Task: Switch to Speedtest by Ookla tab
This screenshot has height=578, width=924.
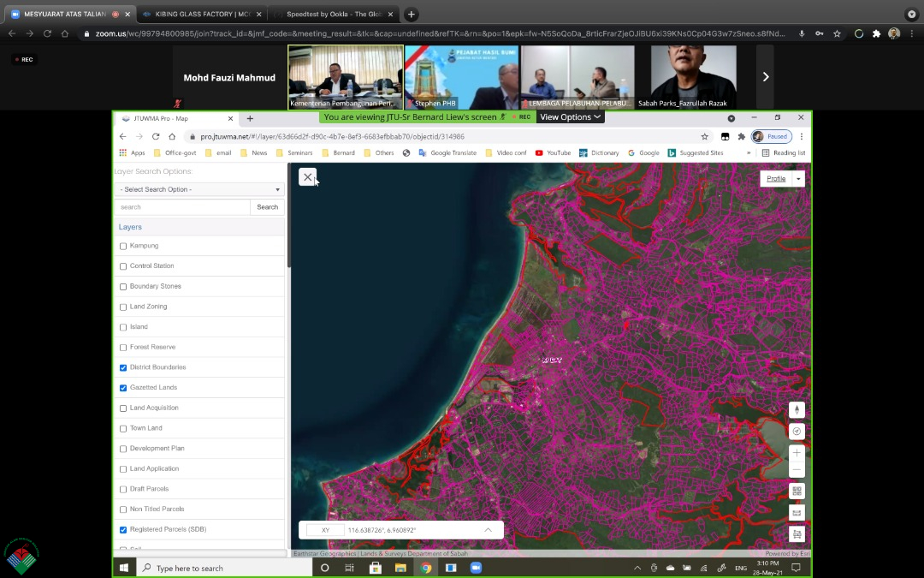Action: coord(334,15)
